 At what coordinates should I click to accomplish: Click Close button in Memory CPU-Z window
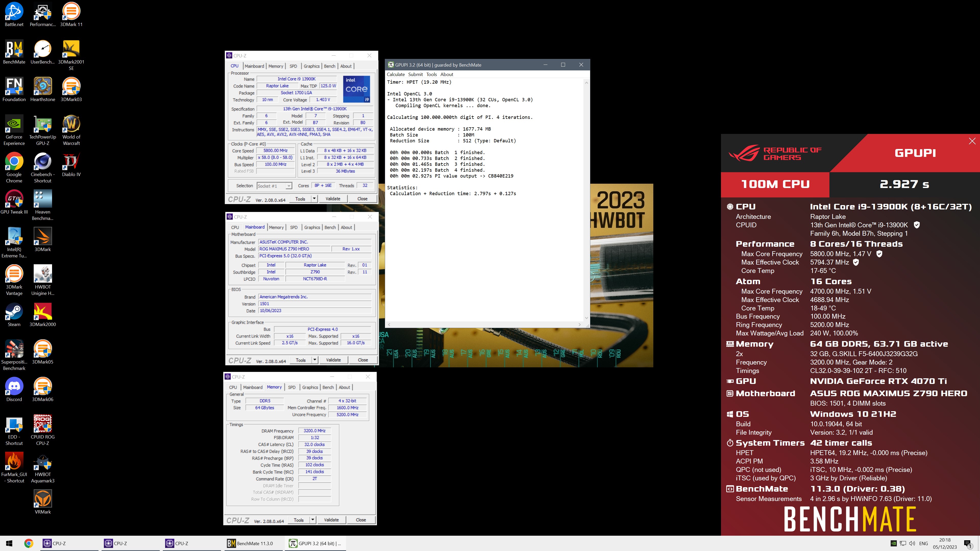361,520
